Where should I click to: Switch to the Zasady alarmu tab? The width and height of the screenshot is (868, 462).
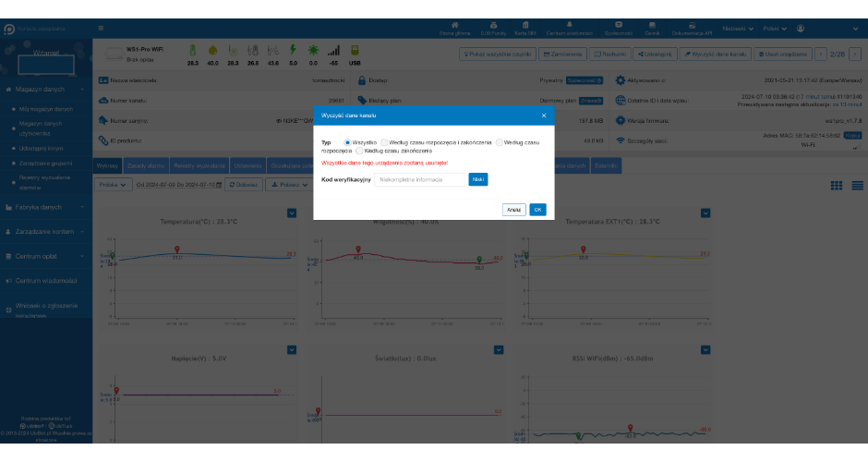(x=146, y=165)
